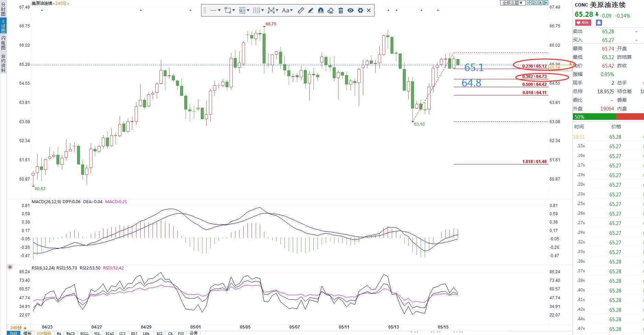Image resolution: width=644 pixels, height=335 pixels.
Task: Click the 卖出 price 65.28
Action: point(608,32)
